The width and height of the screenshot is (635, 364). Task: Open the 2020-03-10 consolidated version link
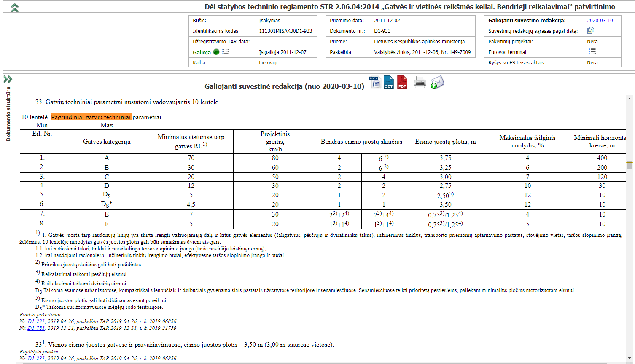coord(601,20)
